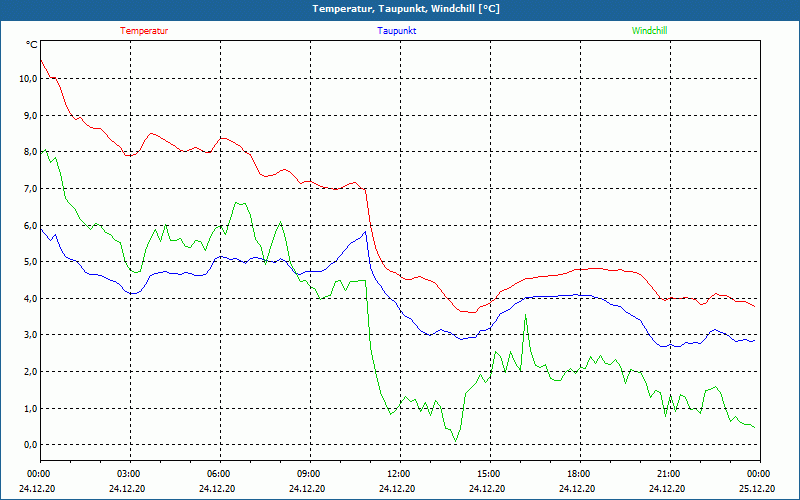Click the 1,0 y-axis value
Viewport: 800px width, 500px height.
pos(30,408)
